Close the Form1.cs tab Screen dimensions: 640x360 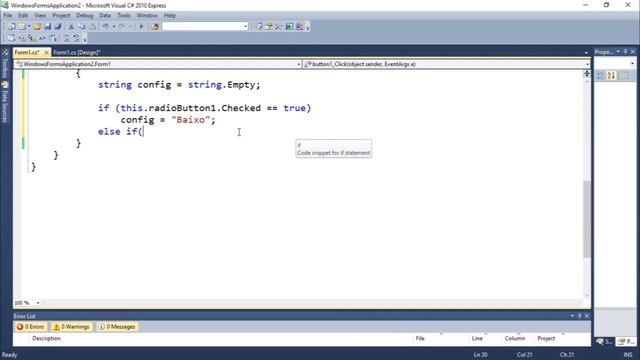[x=46, y=53]
